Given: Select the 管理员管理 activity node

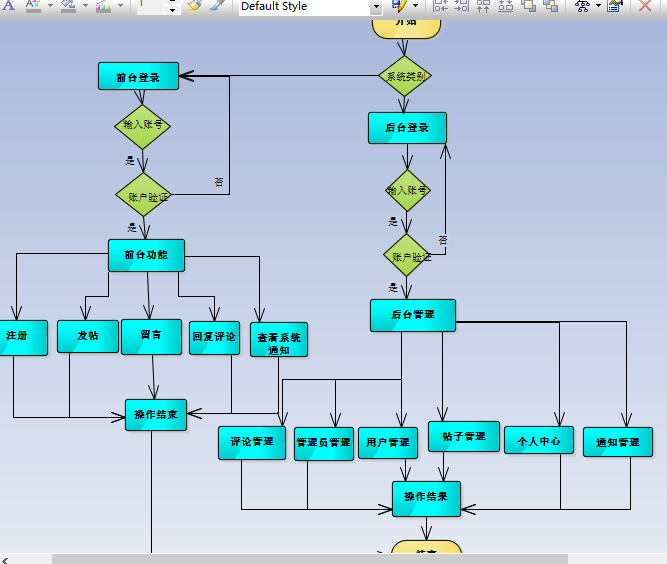Looking at the screenshot, I should point(324,444).
